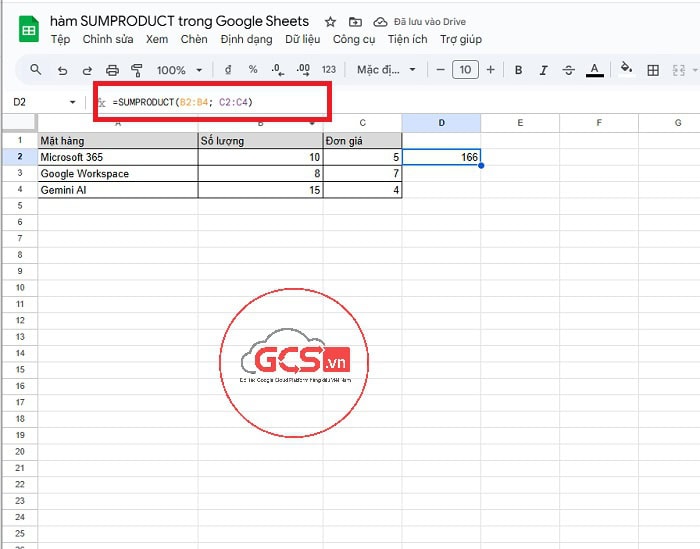Toggle bold formatting
Image resolution: width=700 pixels, height=549 pixels.
(518, 70)
